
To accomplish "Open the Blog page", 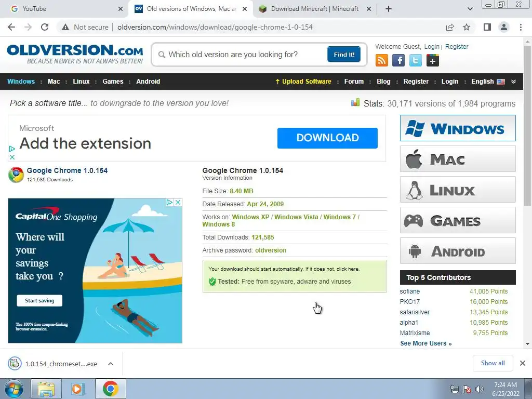I will (383, 82).
